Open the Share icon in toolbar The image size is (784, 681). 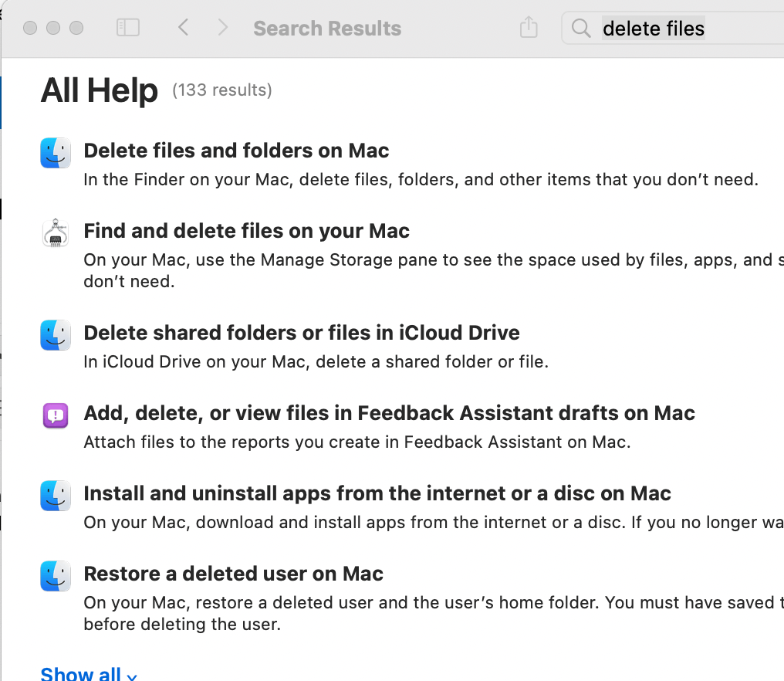(529, 27)
